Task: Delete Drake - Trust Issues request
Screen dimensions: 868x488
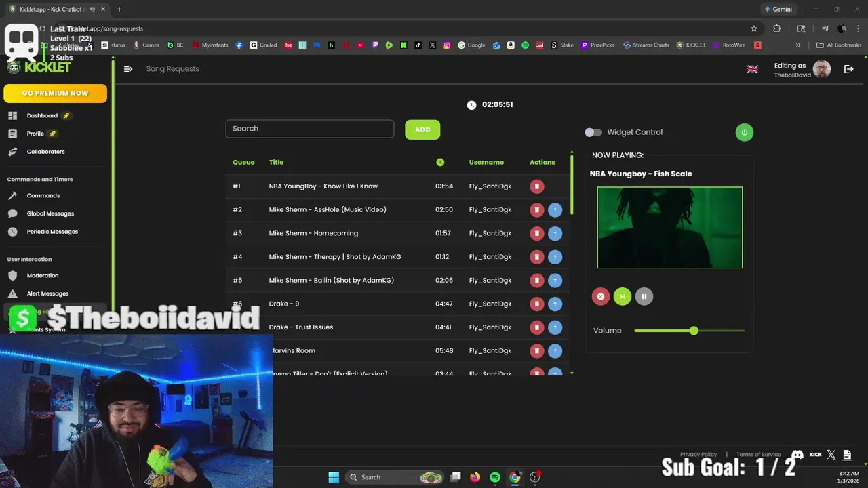Action: (536, 327)
